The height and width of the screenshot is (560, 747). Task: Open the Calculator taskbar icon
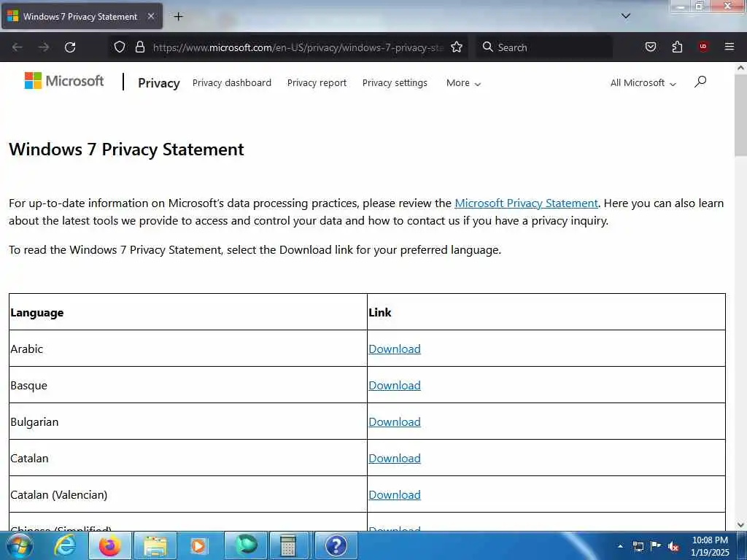288,546
